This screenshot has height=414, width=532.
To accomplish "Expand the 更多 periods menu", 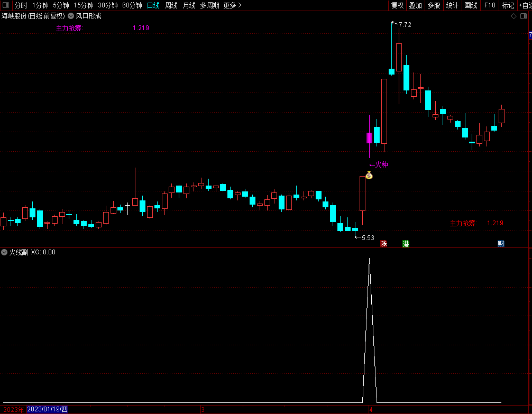I will click(232, 5).
